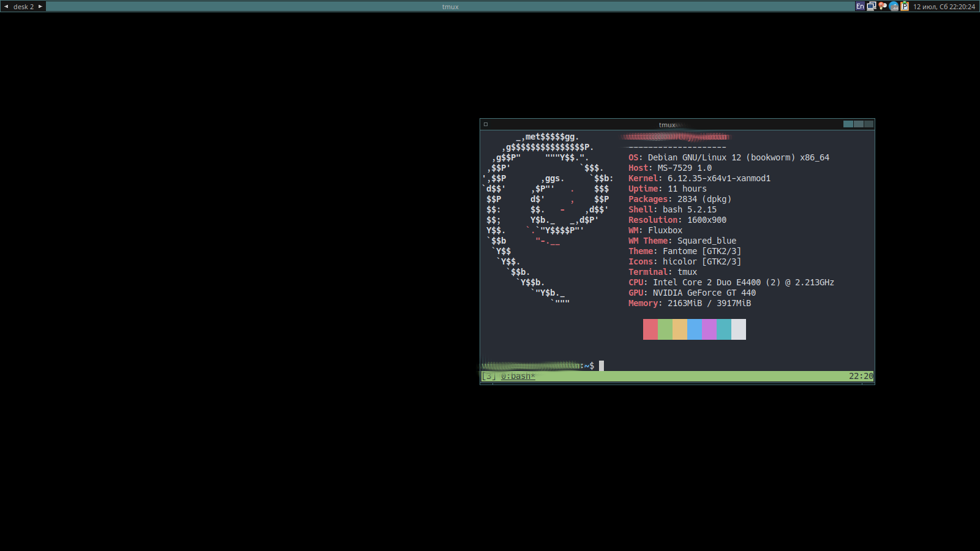Click the shell prompt cursor block
Screen dimensions: 980x551
[601, 365]
